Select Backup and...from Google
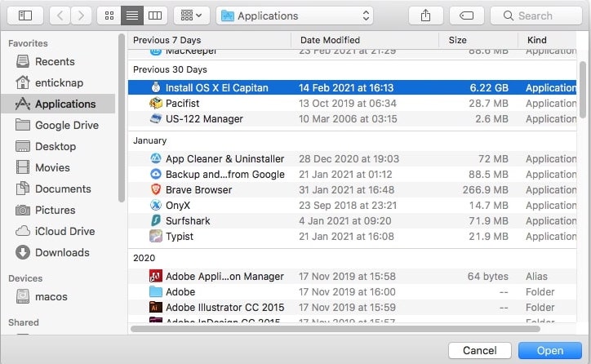Screen dimensions: 591x364 (x=352, y=174)
